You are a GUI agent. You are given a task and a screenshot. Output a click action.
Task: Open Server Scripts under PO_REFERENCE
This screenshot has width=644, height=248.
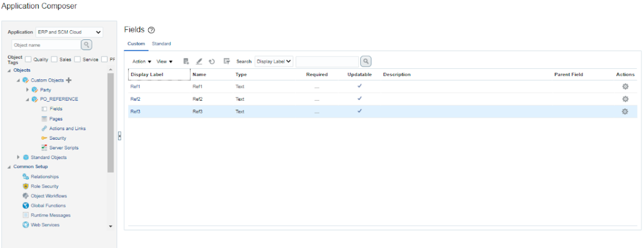(x=63, y=148)
